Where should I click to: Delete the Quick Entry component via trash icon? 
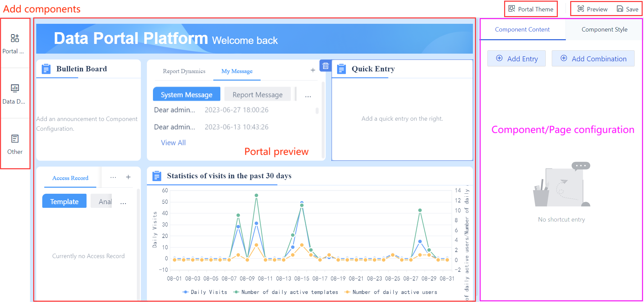click(x=325, y=66)
